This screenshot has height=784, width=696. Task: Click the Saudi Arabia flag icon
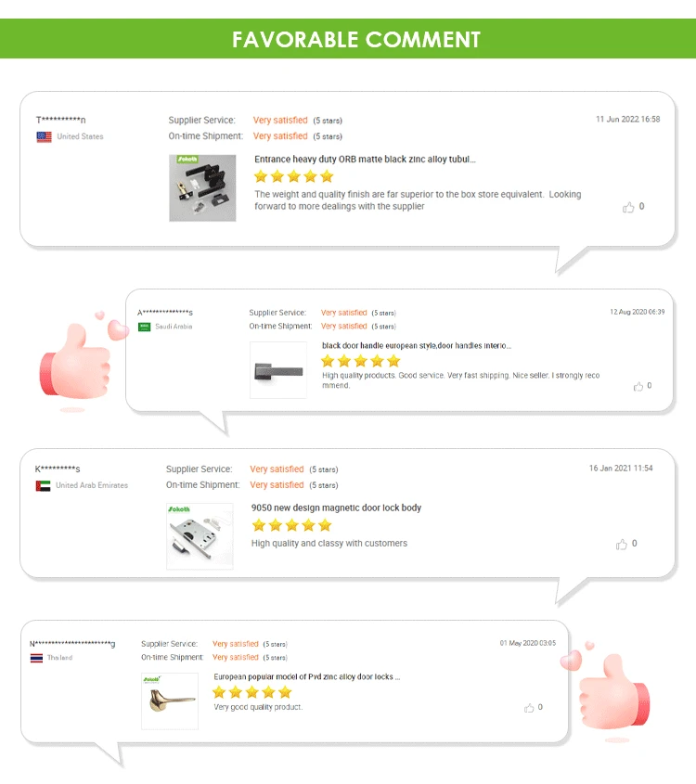tap(144, 327)
